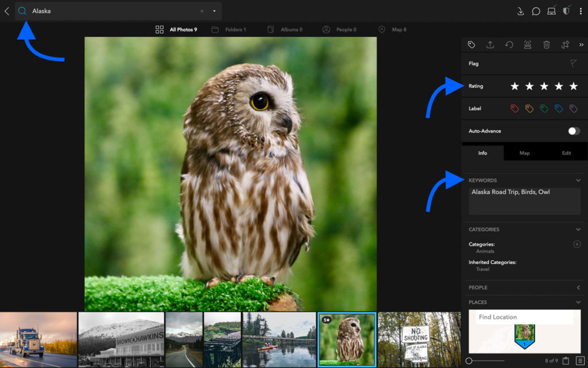Image resolution: width=588 pixels, height=368 pixels.
Task: Select the Info panel tab
Action: click(482, 153)
